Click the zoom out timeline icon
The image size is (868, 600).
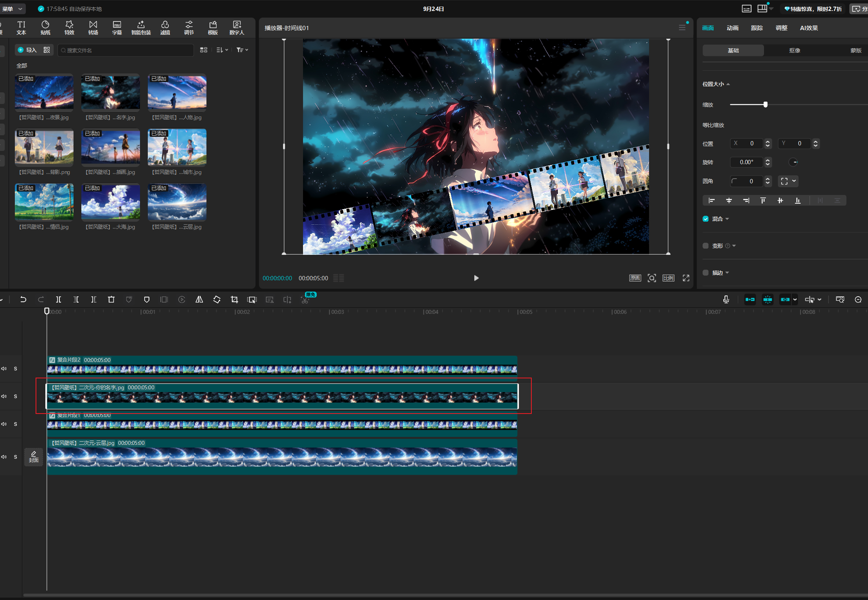[858, 299]
